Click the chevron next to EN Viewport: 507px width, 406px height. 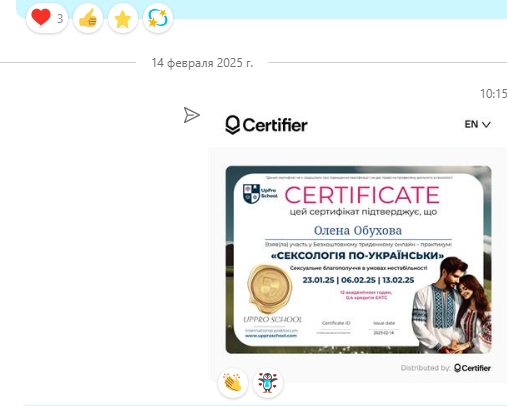tap(486, 125)
